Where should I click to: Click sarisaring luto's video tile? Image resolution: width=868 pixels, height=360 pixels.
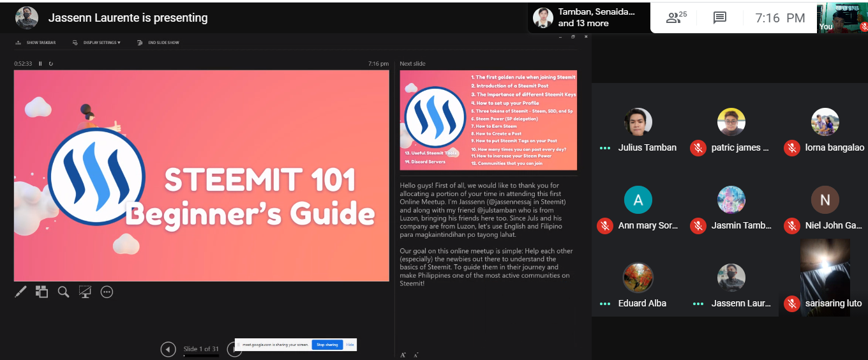coord(825,277)
